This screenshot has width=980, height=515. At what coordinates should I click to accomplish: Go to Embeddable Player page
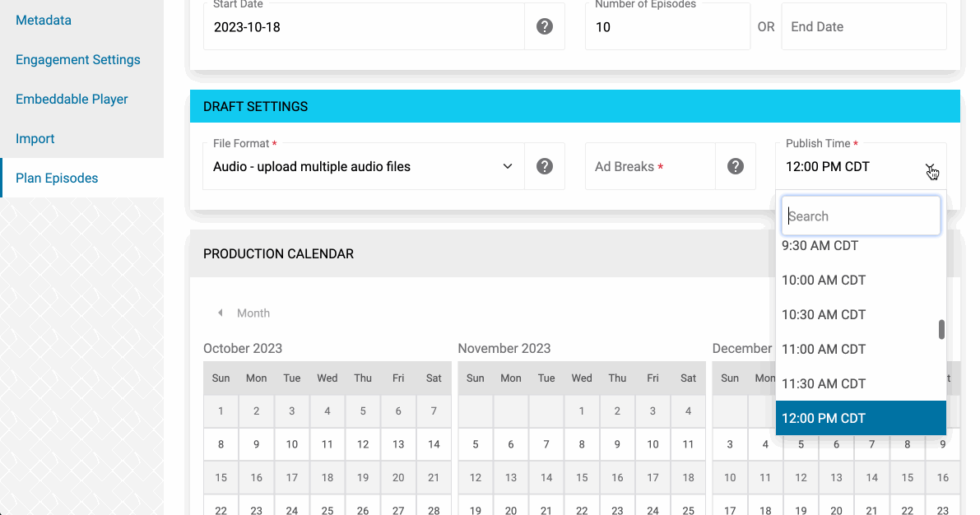tap(72, 99)
